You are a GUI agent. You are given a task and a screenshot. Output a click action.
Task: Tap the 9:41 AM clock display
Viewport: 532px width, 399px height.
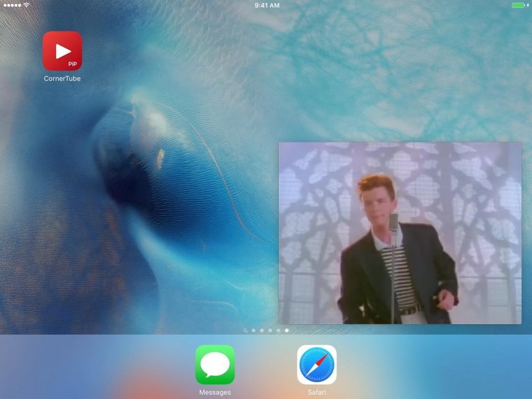266,5
